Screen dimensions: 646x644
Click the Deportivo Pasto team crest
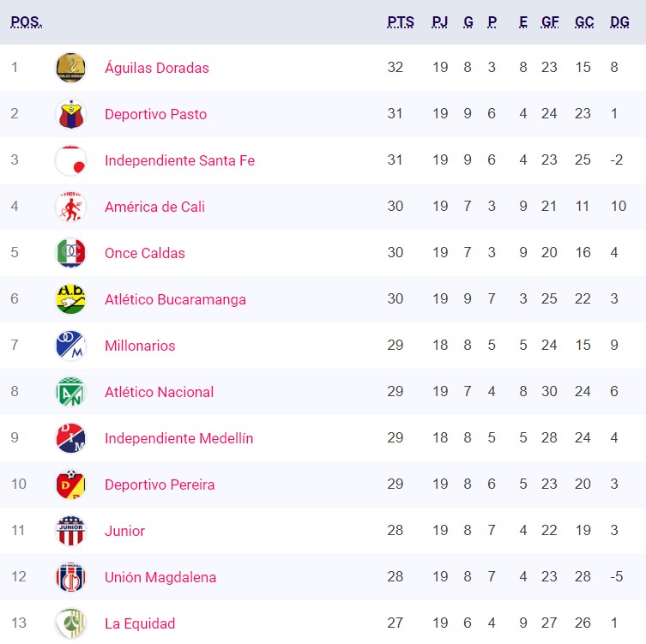pyautogui.click(x=70, y=114)
